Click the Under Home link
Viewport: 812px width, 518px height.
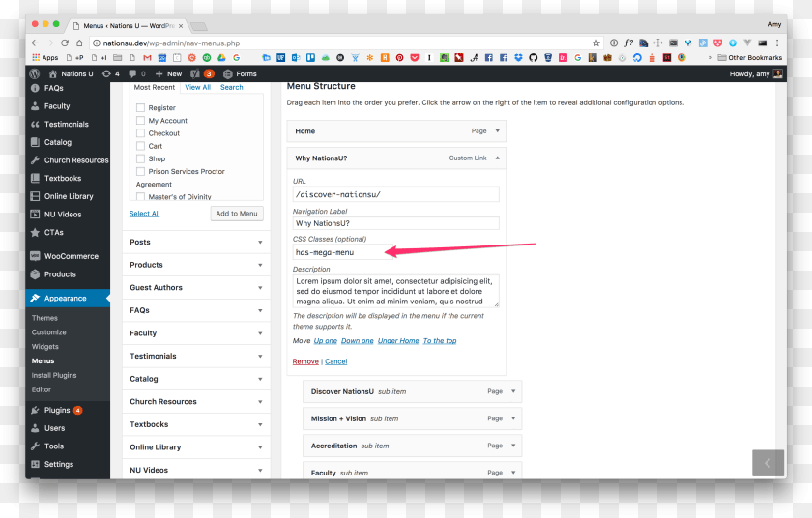point(398,340)
